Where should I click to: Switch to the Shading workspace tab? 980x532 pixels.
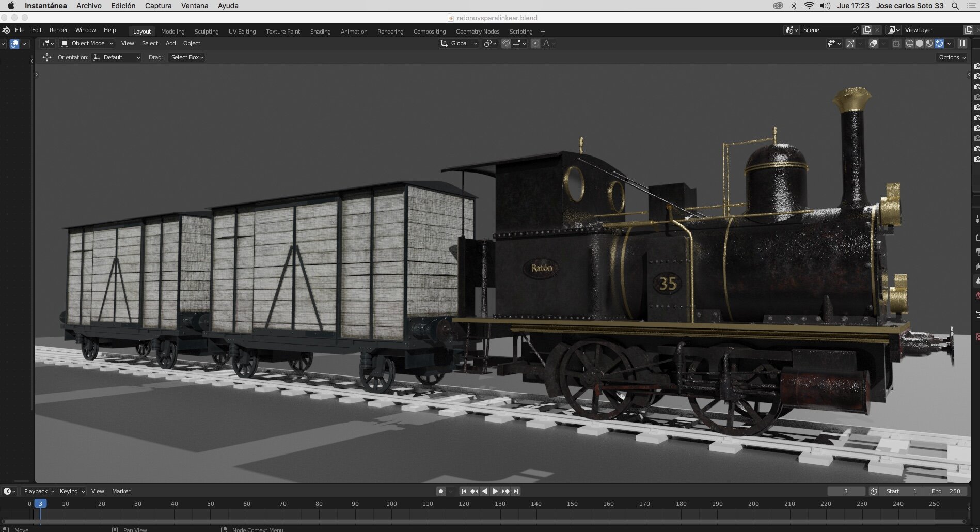[x=320, y=32]
